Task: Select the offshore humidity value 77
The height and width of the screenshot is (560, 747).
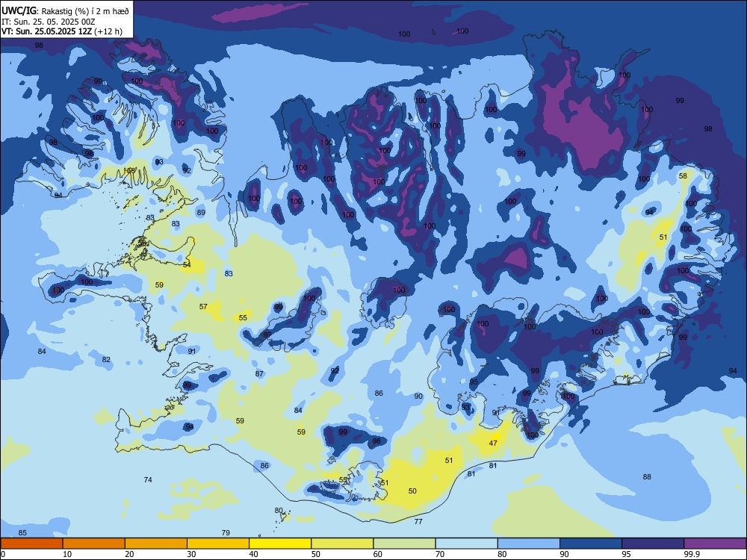Action: pyautogui.click(x=418, y=521)
